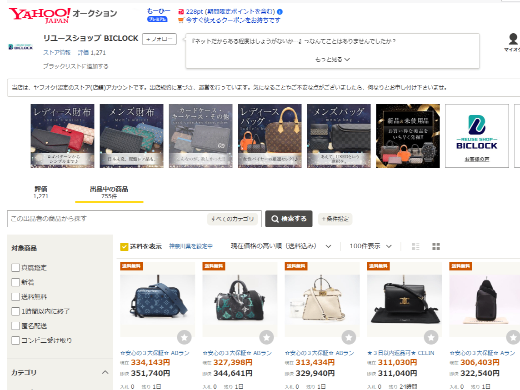Open the 334,143円 item title link
The height and width of the screenshot is (390, 520).
[155, 353]
